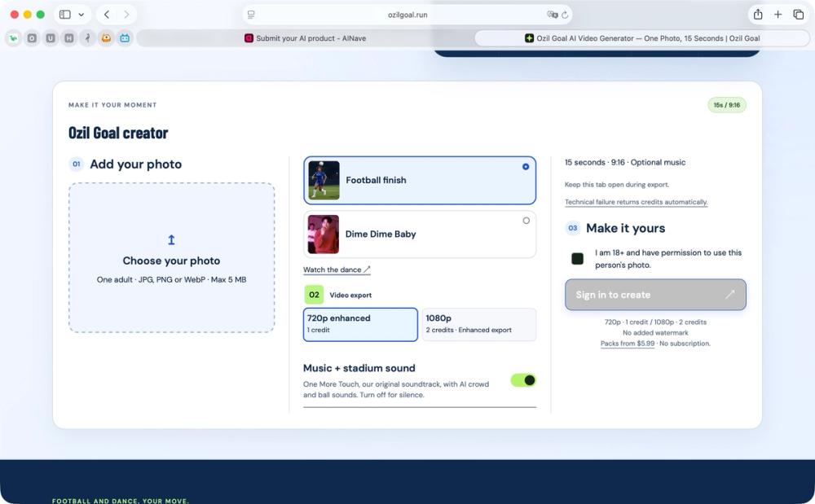Click the 'Keep this tab open during export.' text
This screenshot has height=504, width=815.
pyautogui.click(x=617, y=184)
